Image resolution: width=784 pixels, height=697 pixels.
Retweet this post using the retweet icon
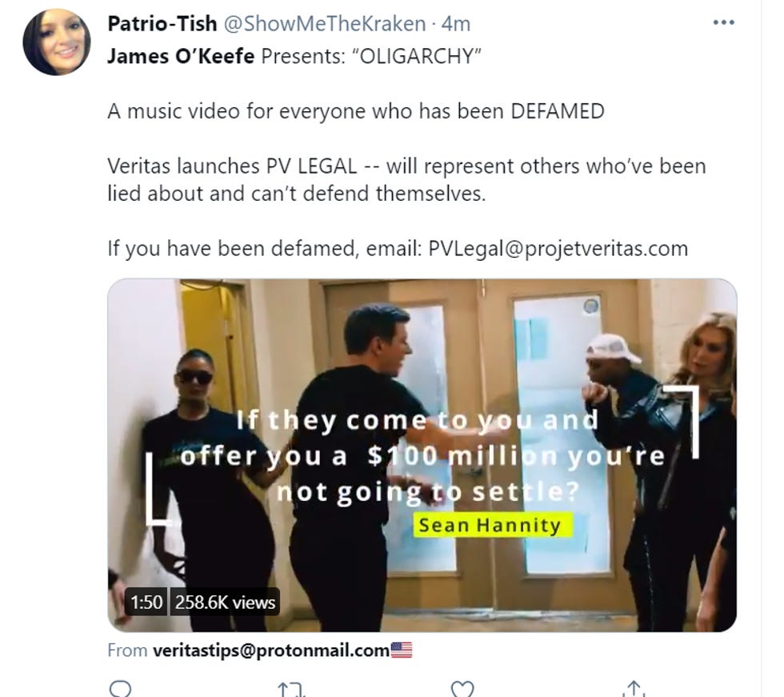click(291, 690)
